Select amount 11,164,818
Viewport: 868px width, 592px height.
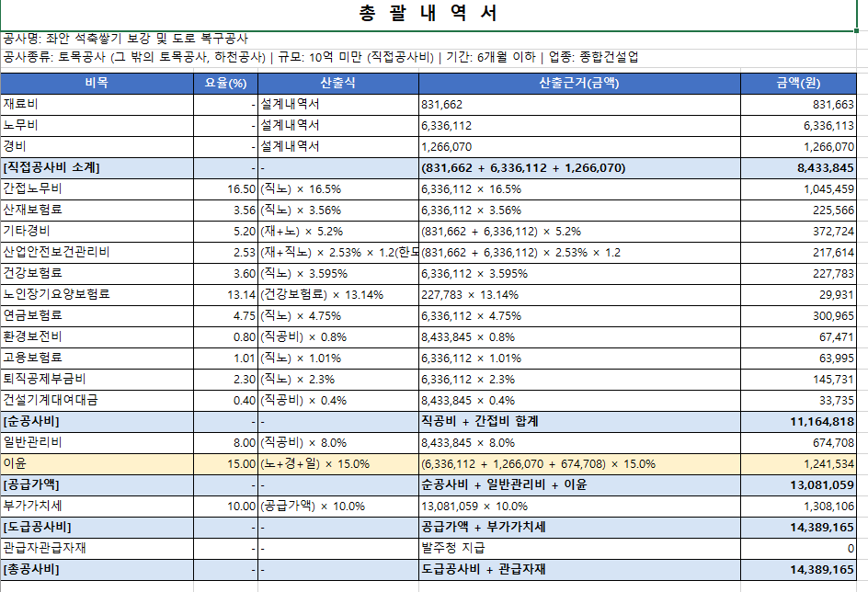(798, 422)
